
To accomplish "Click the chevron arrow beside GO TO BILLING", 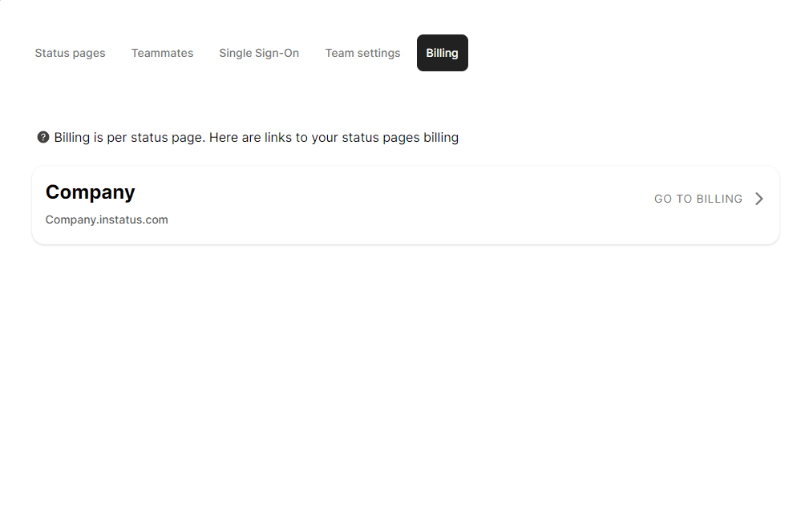I will pyautogui.click(x=759, y=199).
